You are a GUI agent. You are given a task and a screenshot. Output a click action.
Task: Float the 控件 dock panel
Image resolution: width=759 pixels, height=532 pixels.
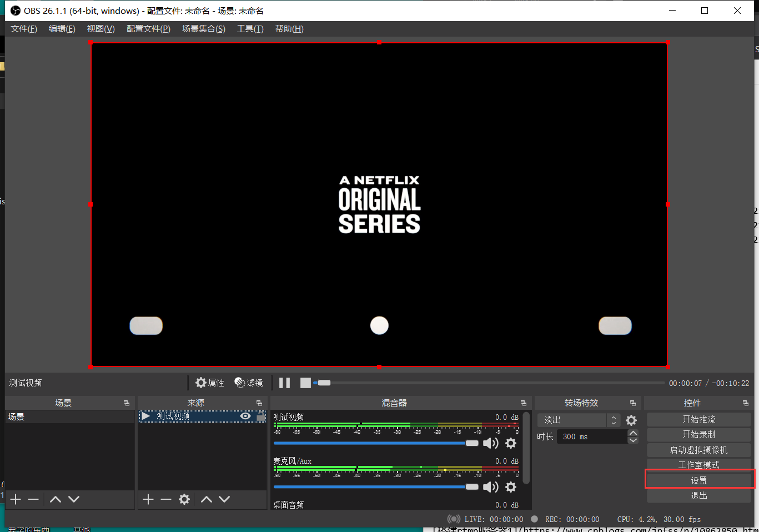click(x=746, y=403)
